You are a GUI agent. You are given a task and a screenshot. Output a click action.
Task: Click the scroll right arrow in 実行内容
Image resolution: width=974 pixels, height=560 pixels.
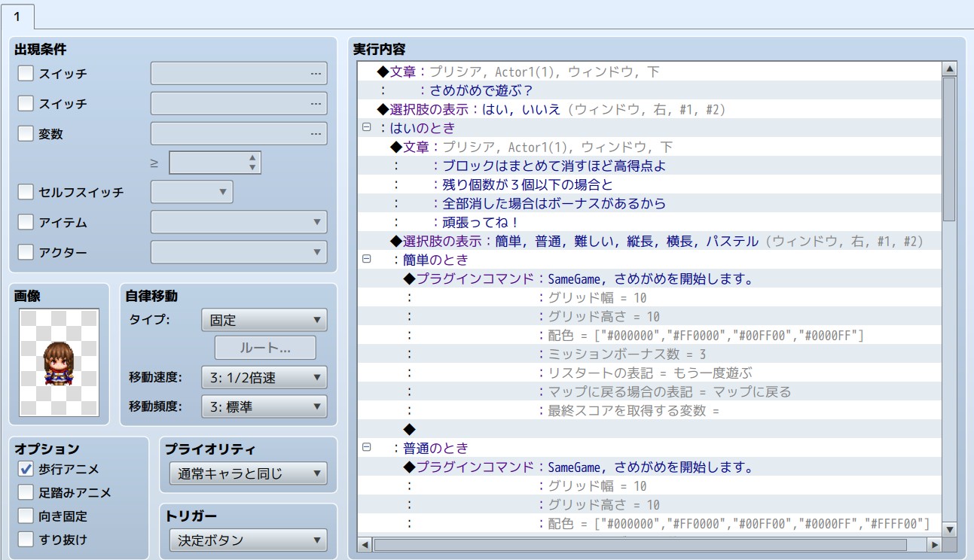pos(934,544)
